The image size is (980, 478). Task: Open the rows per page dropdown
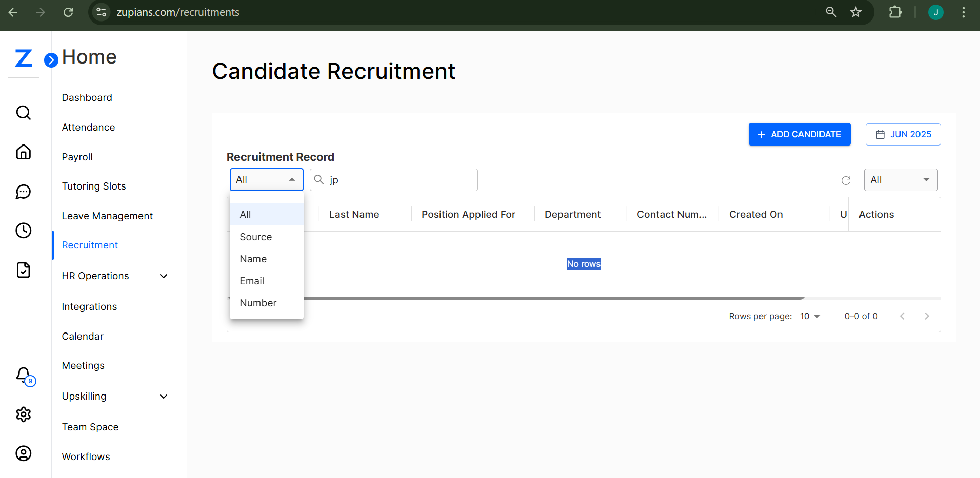809,316
